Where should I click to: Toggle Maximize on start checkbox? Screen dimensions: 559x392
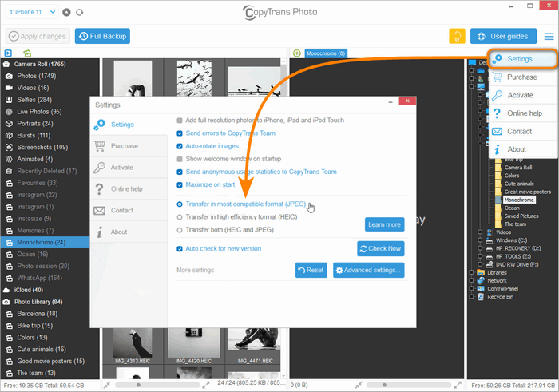[x=180, y=184]
